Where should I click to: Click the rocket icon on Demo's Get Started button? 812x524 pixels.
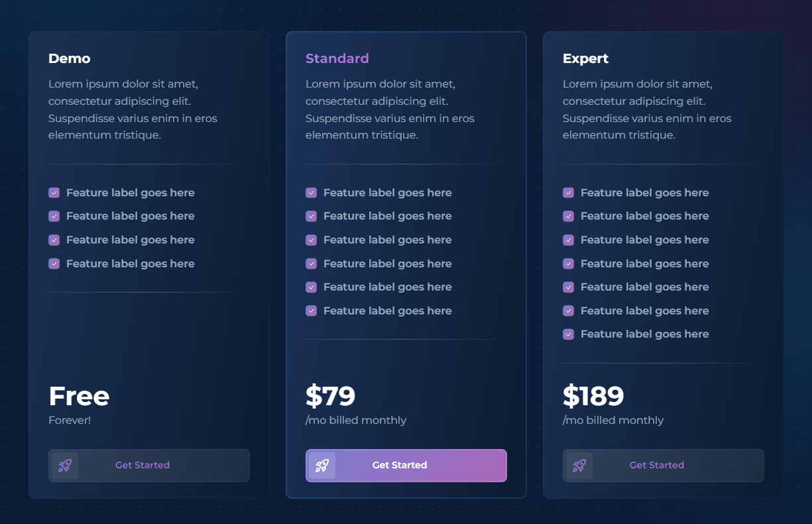click(64, 466)
